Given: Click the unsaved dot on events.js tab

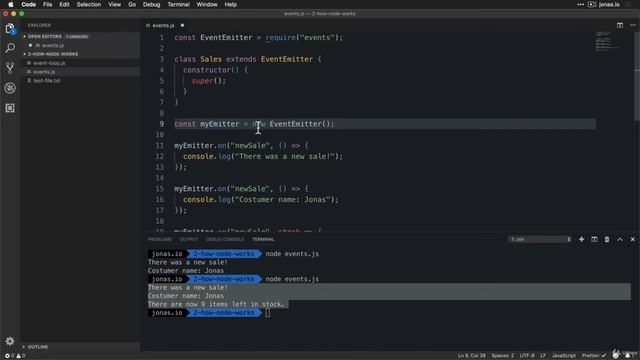Looking at the screenshot, I should coord(182,25).
